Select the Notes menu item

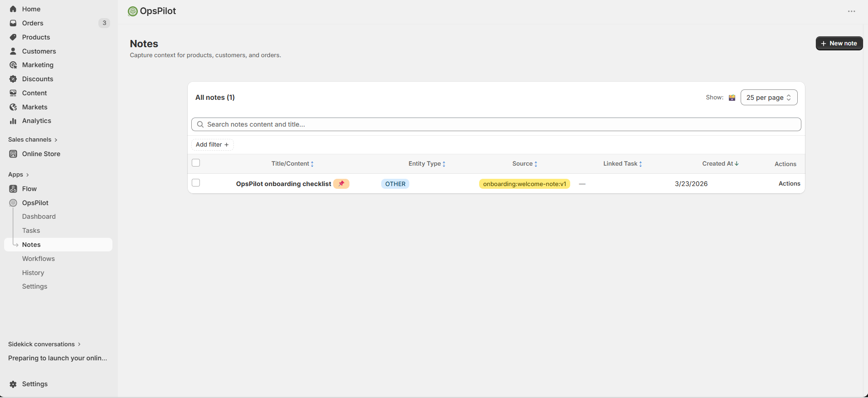pyautogui.click(x=58, y=245)
